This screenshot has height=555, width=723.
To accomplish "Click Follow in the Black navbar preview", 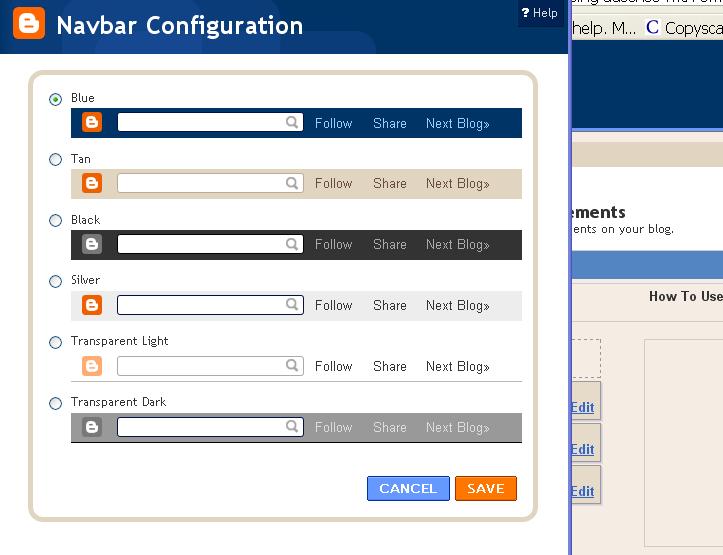I will pyautogui.click(x=333, y=244).
